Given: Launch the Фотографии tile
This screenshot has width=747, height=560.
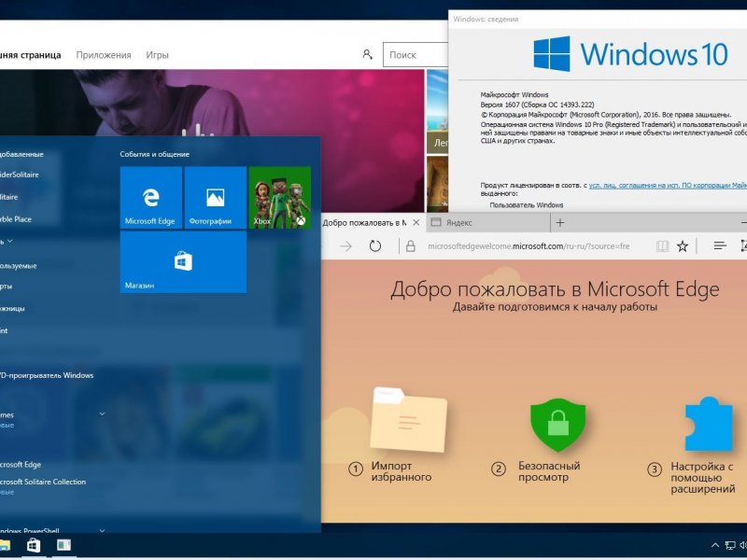Looking at the screenshot, I should pos(216,198).
